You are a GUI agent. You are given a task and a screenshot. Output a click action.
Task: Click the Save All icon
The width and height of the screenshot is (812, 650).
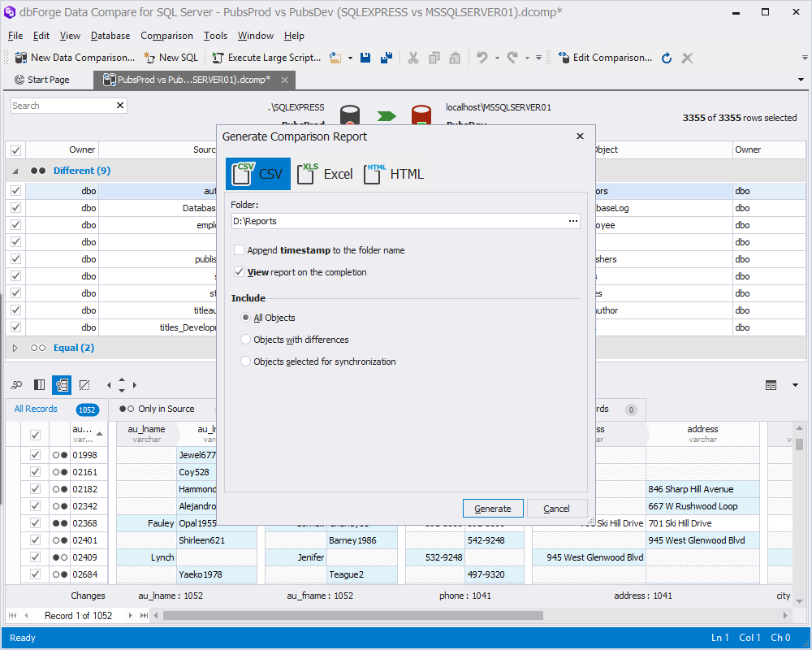click(387, 58)
